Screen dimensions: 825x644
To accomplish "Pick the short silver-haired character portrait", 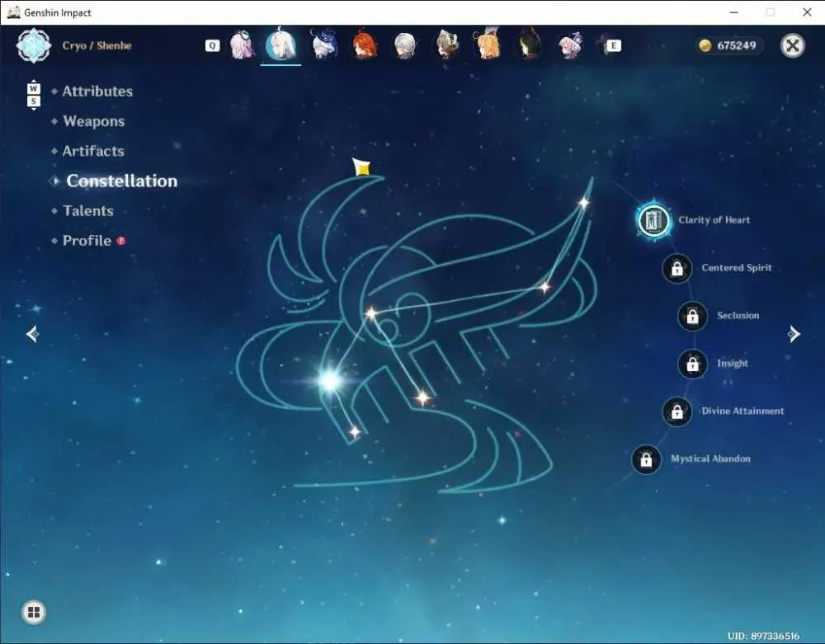I will pyautogui.click(x=405, y=45).
